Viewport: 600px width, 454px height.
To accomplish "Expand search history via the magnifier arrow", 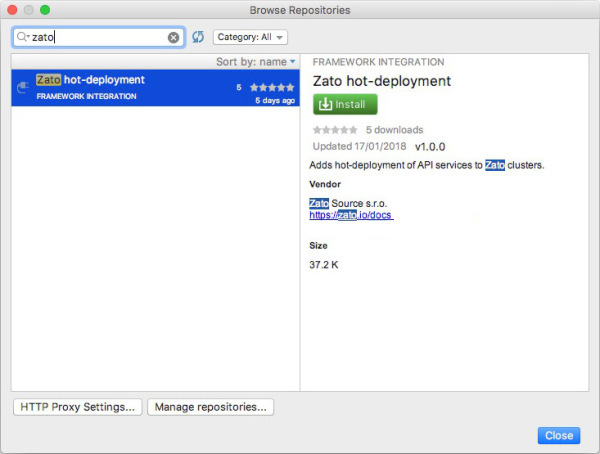I will coord(28,37).
